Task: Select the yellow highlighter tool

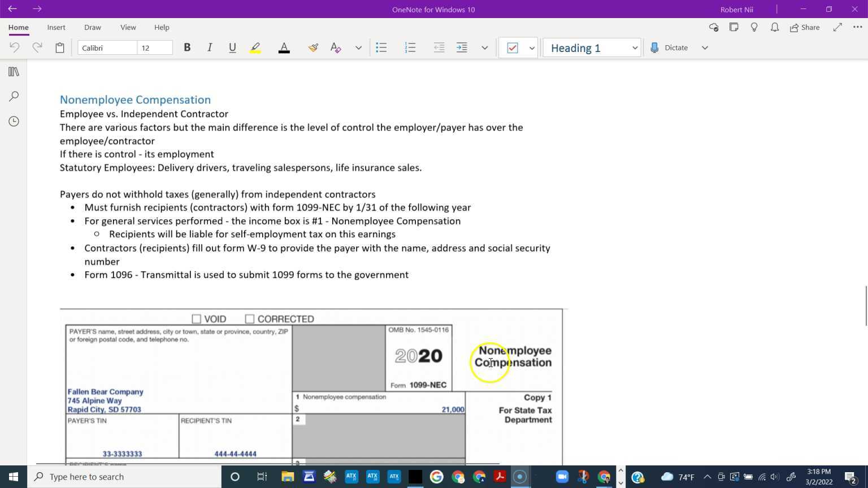Action: pos(255,47)
